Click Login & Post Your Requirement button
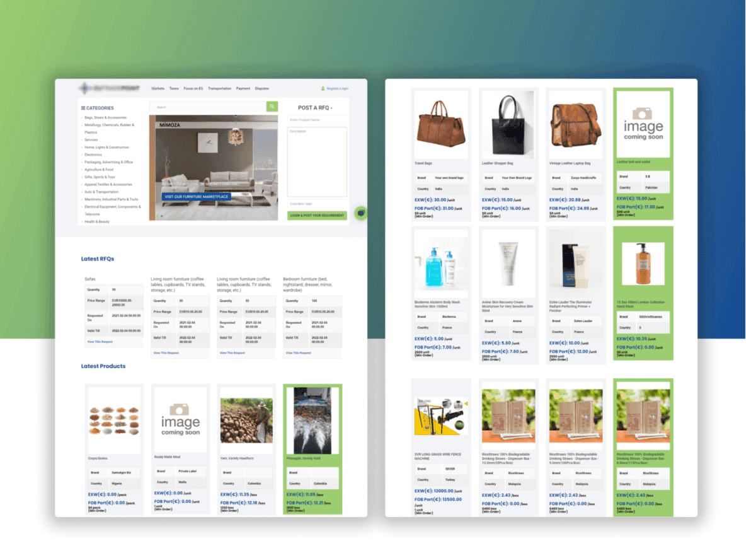Viewport: 756px width, 546px height. (318, 216)
